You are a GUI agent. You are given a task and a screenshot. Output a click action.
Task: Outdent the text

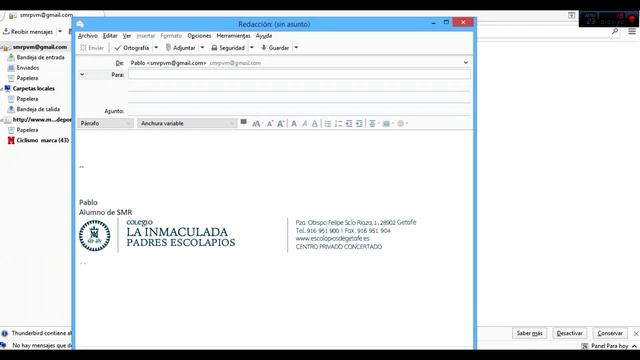(x=349, y=124)
